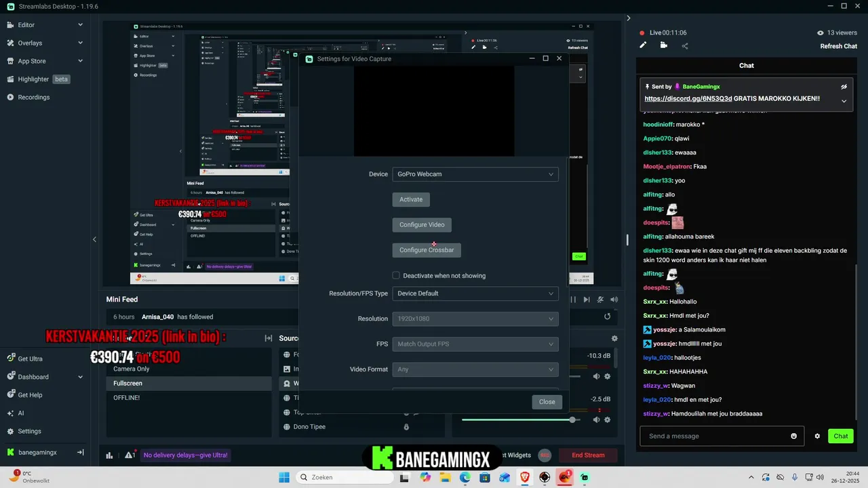The image size is (868, 488).
Task: Toggle alert volume speaker in Mini Feed
Action: coord(614,300)
